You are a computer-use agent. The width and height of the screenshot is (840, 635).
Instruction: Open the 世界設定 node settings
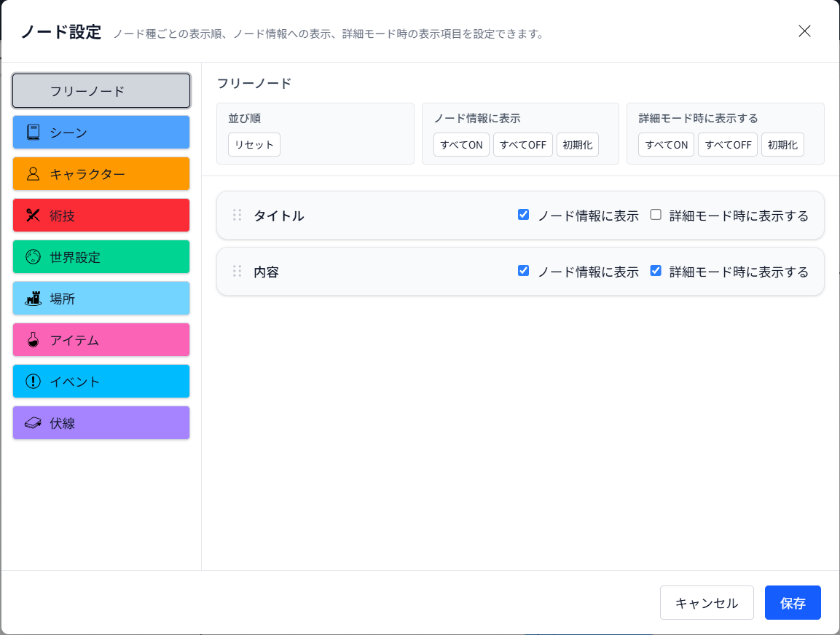tap(101, 257)
